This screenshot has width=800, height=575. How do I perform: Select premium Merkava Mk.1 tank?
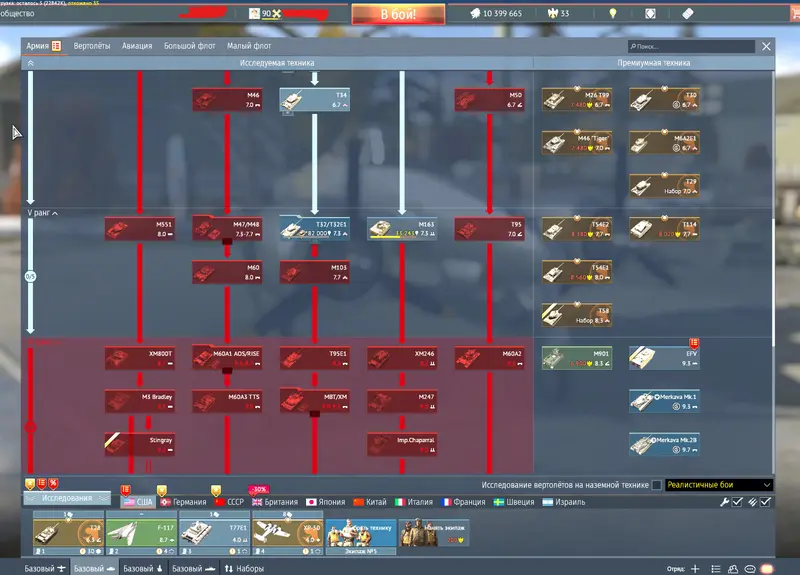pyautogui.click(x=663, y=401)
